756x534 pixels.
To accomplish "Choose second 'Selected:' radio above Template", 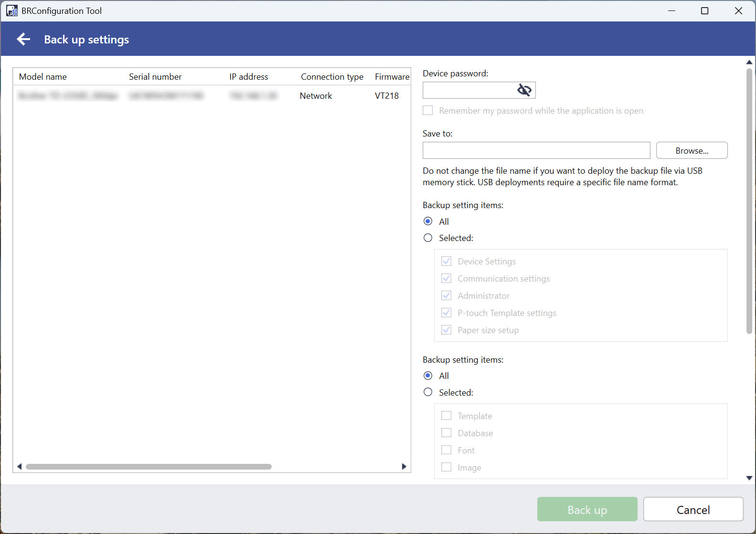I will [428, 392].
